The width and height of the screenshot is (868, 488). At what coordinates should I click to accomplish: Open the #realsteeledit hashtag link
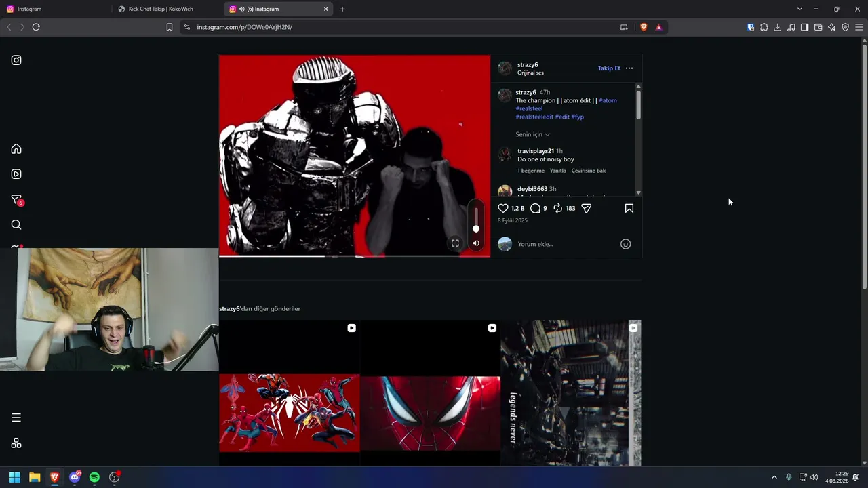click(x=534, y=117)
